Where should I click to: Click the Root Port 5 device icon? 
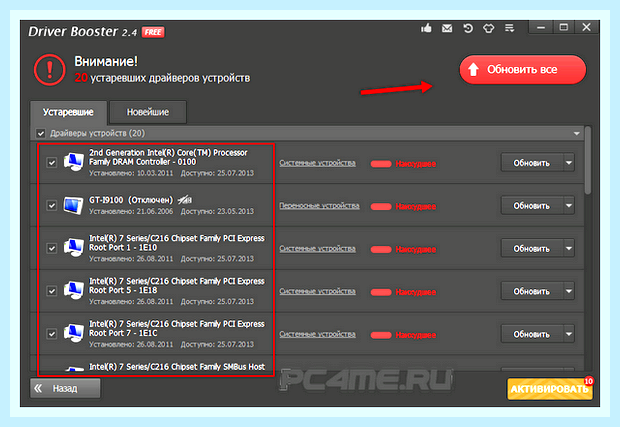74,291
